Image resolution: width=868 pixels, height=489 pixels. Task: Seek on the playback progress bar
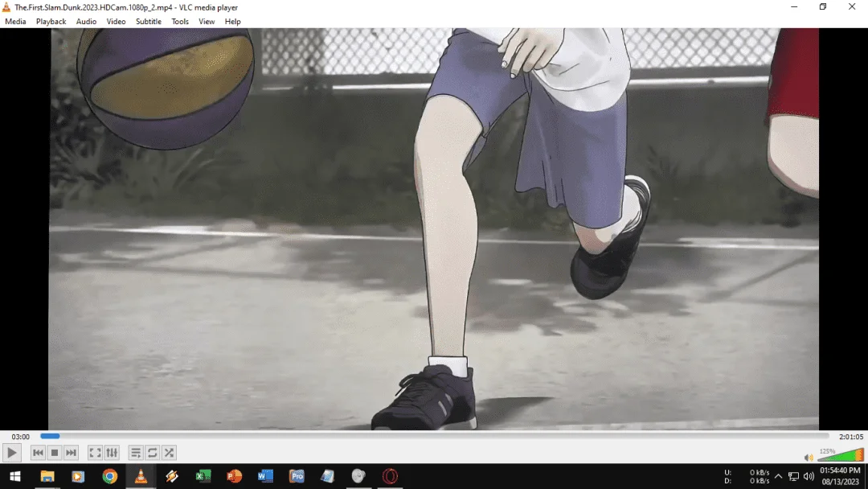tap(435, 437)
